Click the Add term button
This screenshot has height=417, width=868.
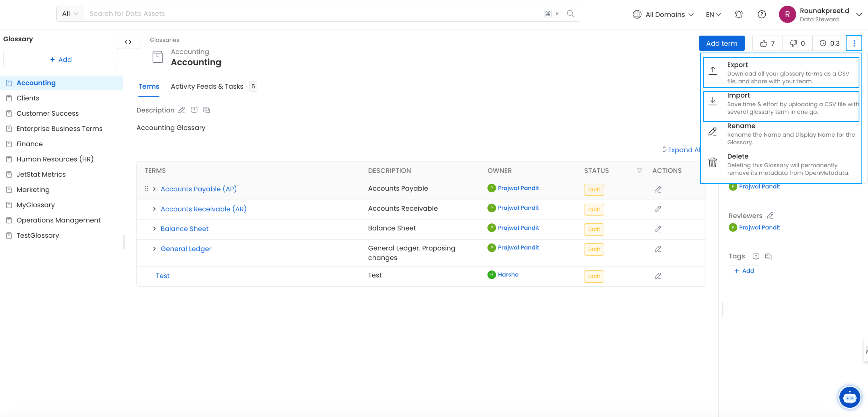pyautogui.click(x=721, y=43)
